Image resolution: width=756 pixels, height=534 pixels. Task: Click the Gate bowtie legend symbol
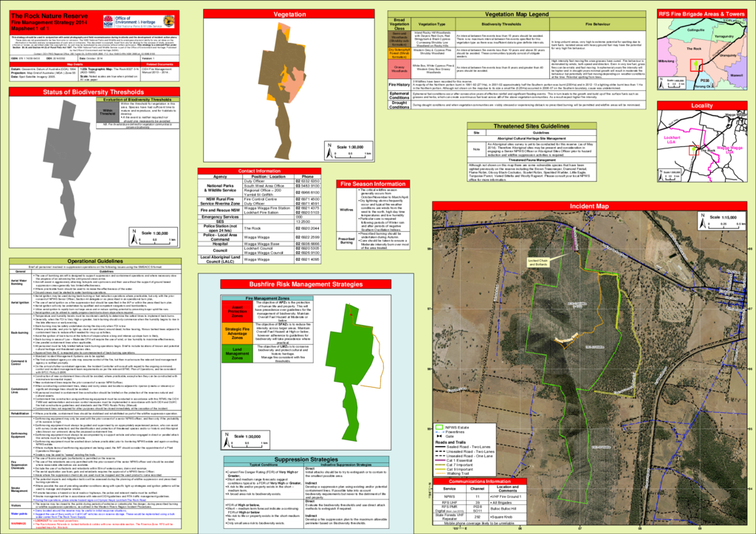coord(439,436)
